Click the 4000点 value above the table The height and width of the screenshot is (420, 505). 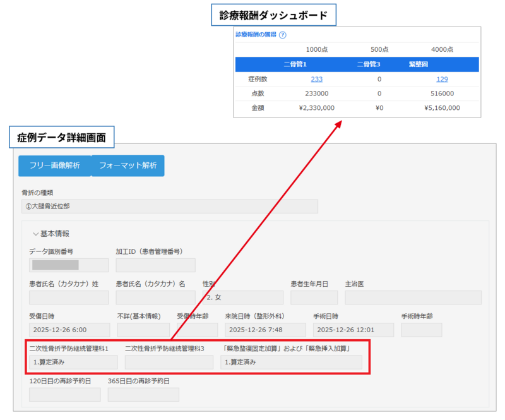[442, 49]
